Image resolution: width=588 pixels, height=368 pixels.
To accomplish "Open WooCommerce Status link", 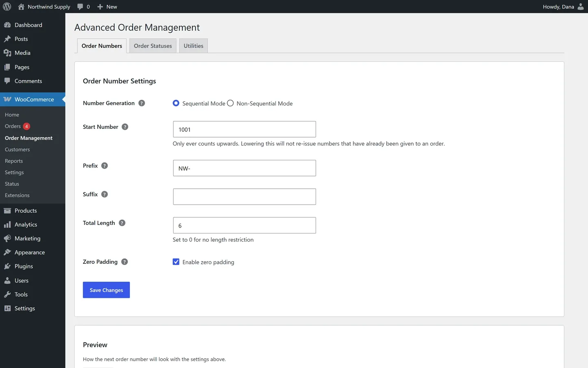I will click(12, 184).
